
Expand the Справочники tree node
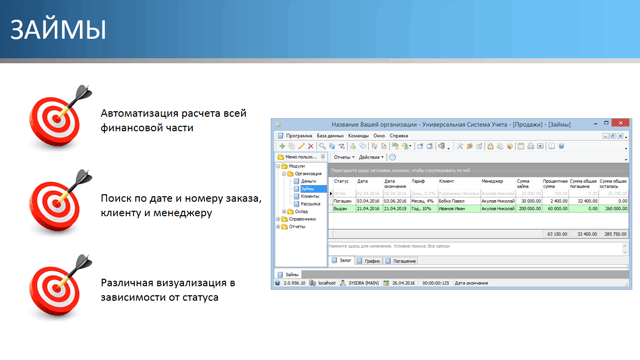pos(278,219)
